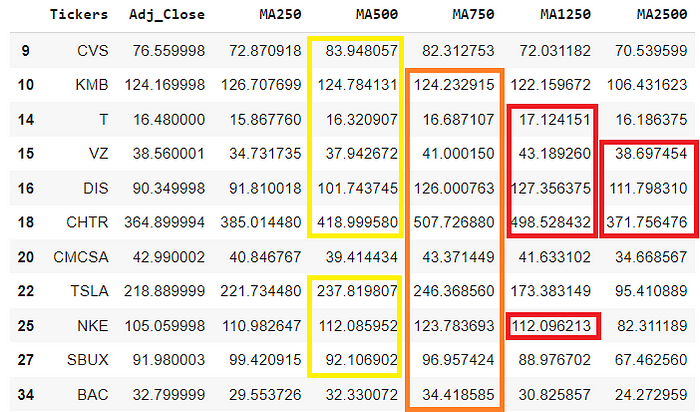The image size is (700, 412).
Task: Click the MA2500 column header
Action: 662,14
